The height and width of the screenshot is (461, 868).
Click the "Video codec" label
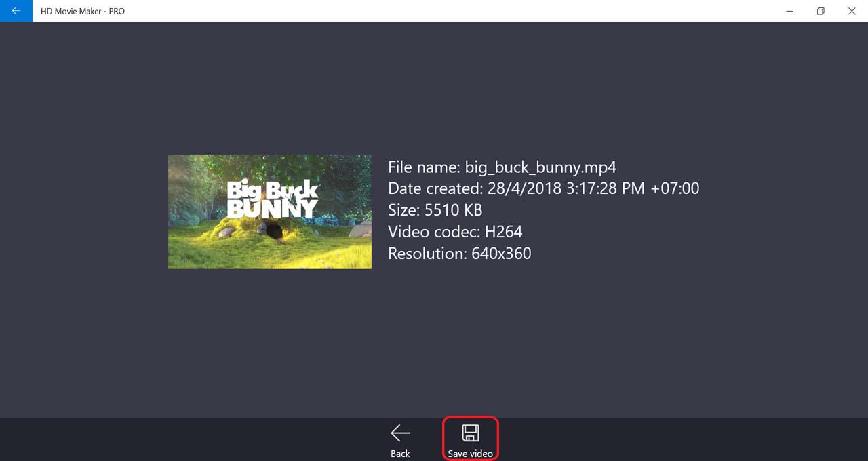[x=434, y=232]
